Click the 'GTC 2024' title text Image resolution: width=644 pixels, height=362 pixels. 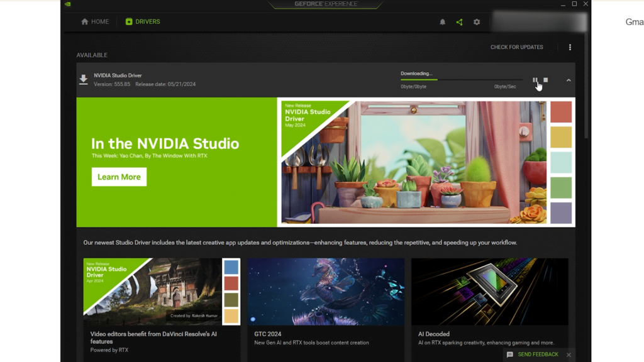(268, 334)
